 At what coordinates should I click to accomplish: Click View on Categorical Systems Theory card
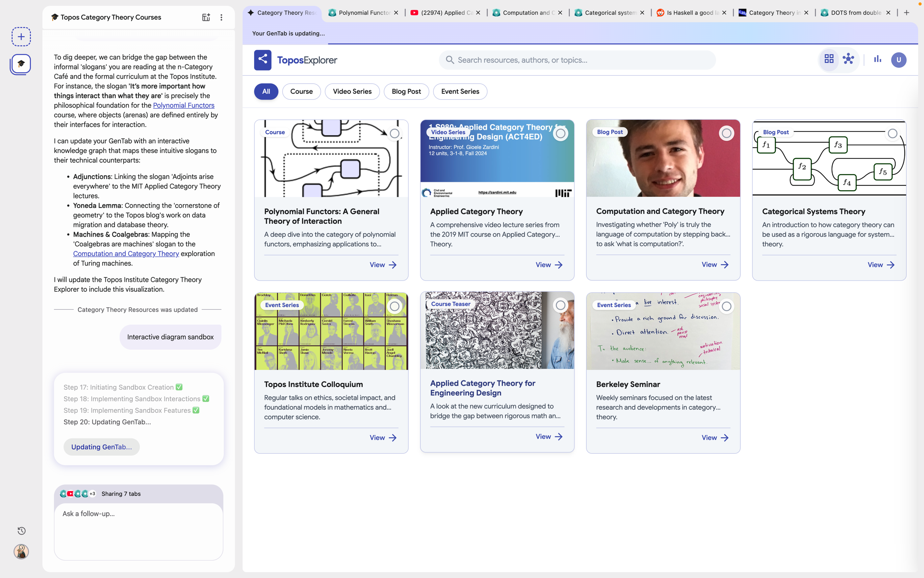880,265
